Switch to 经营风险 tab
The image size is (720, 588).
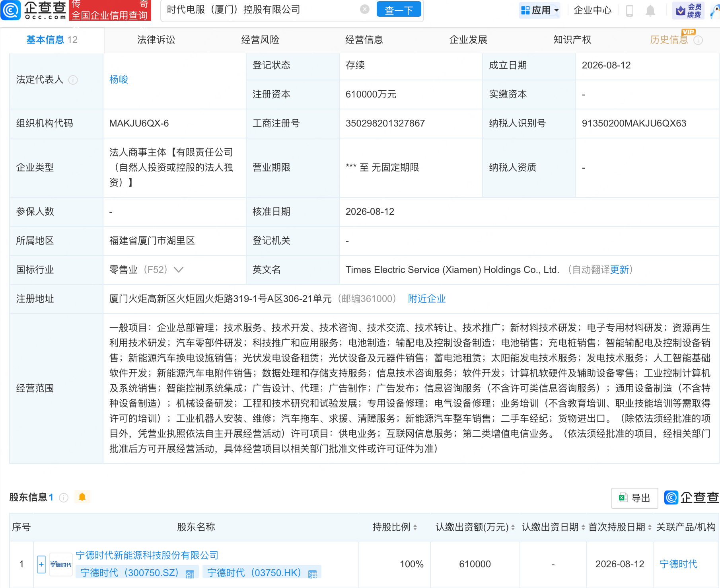pyautogui.click(x=260, y=40)
